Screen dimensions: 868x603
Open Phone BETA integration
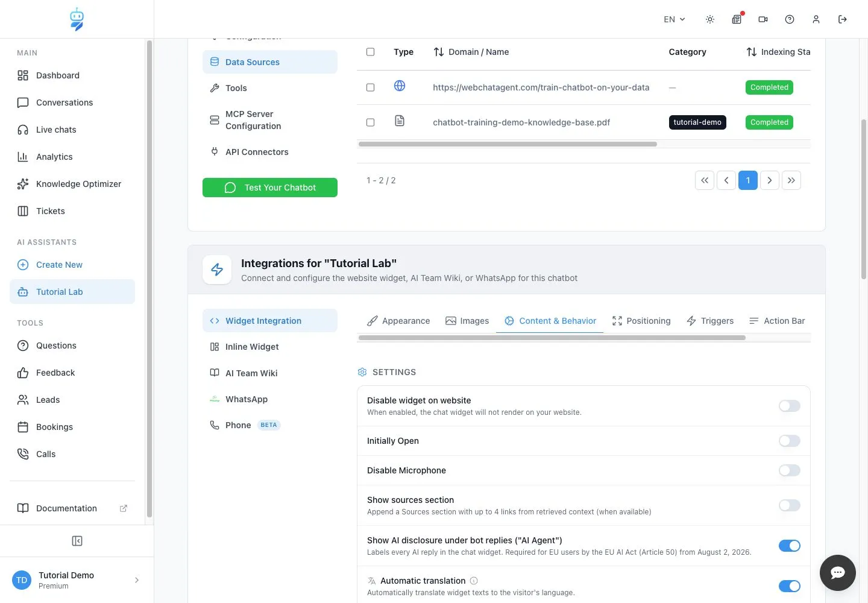pyautogui.click(x=270, y=425)
